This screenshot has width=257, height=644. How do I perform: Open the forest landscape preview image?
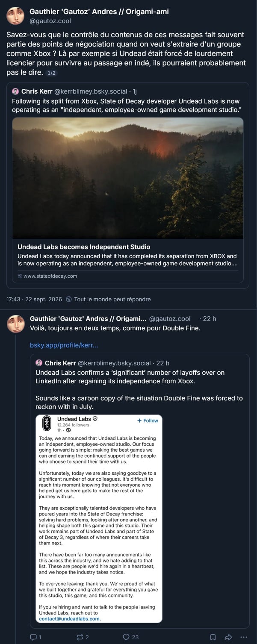pos(128,178)
